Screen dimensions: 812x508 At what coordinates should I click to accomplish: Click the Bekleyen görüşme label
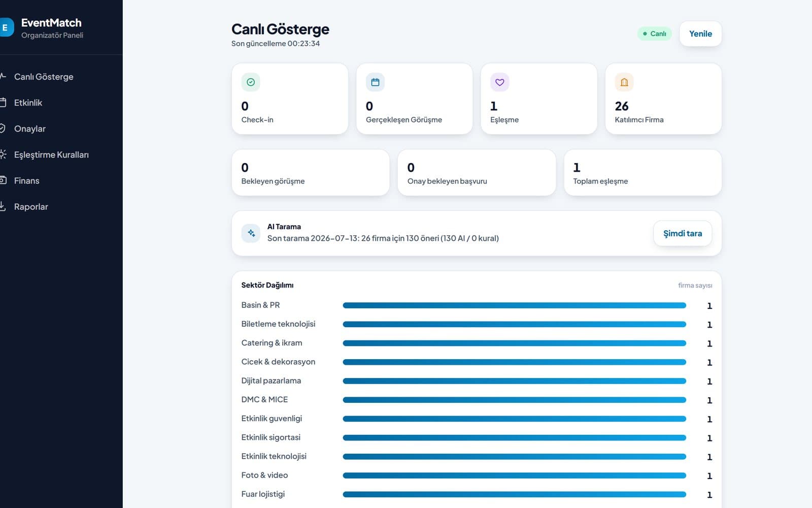click(x=273, y=181)
